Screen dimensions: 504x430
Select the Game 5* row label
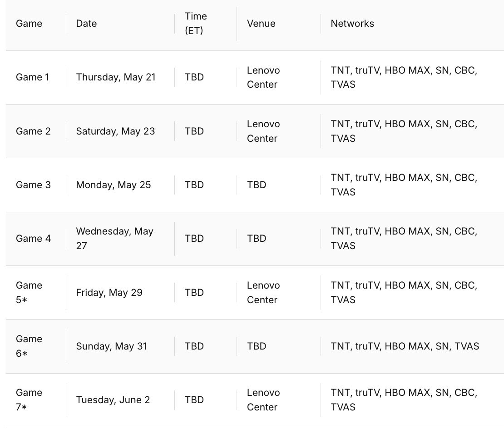(29, 292)
